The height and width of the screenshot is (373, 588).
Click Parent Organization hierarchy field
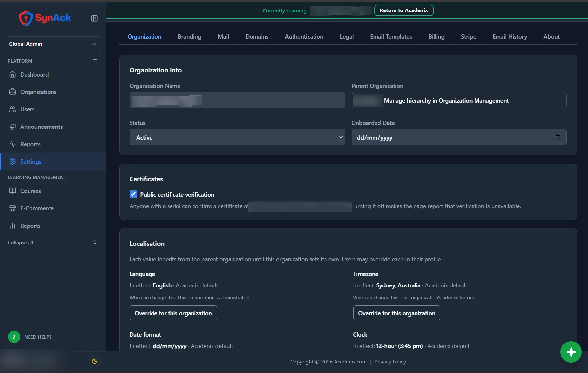tap(459, 100)
